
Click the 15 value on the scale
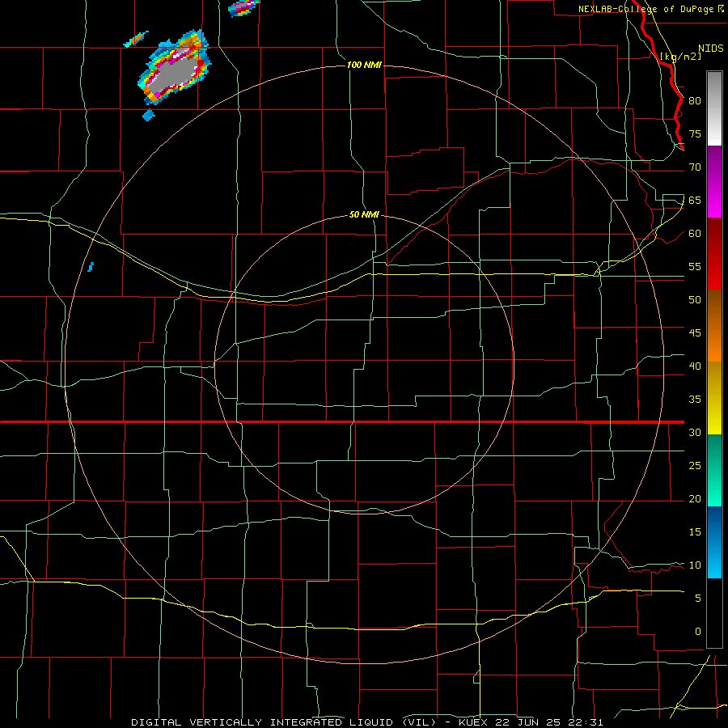[x=695, y=532]
